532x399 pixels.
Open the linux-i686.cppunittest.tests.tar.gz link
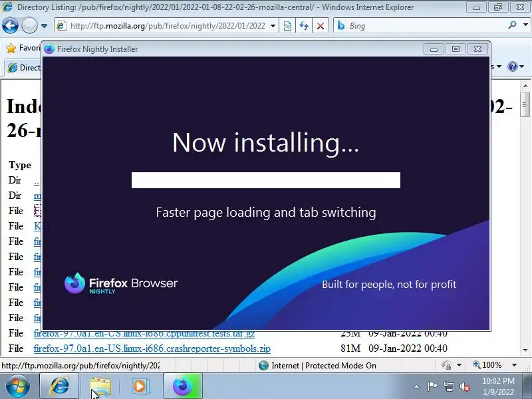click(x=144, y=334)
